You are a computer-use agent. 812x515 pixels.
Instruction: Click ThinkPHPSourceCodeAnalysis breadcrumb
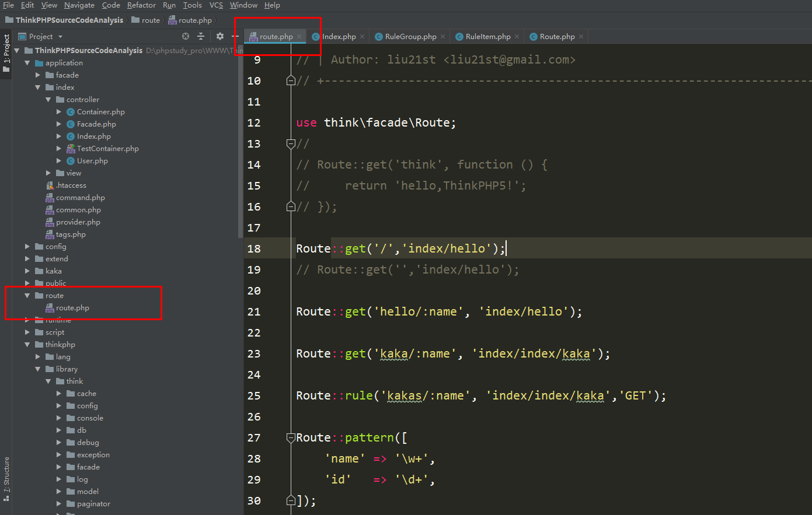coord(69,20)
